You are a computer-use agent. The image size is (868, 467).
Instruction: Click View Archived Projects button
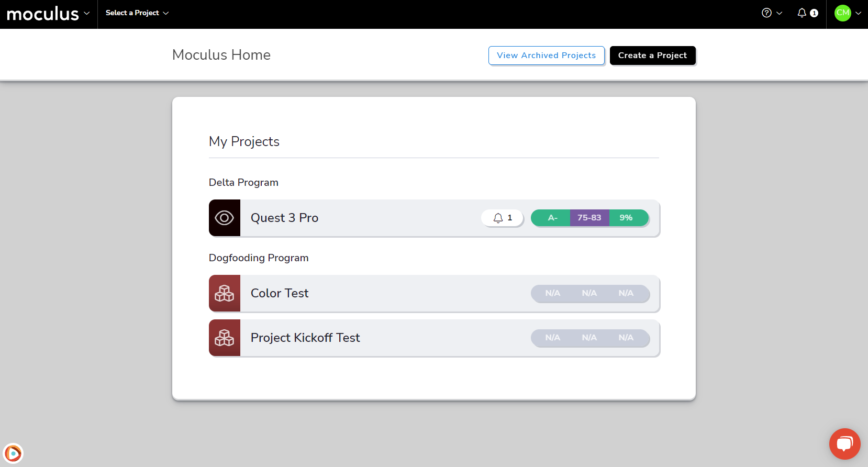[546, 55]
